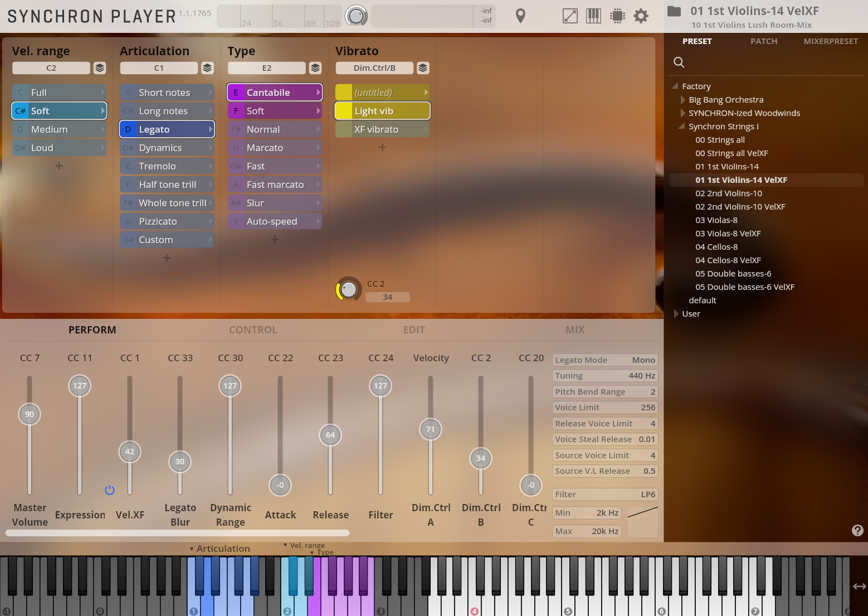The image size is (868, 616).
Task: Click the filter Min 2k Hz field
Action: tap(587, 513)
